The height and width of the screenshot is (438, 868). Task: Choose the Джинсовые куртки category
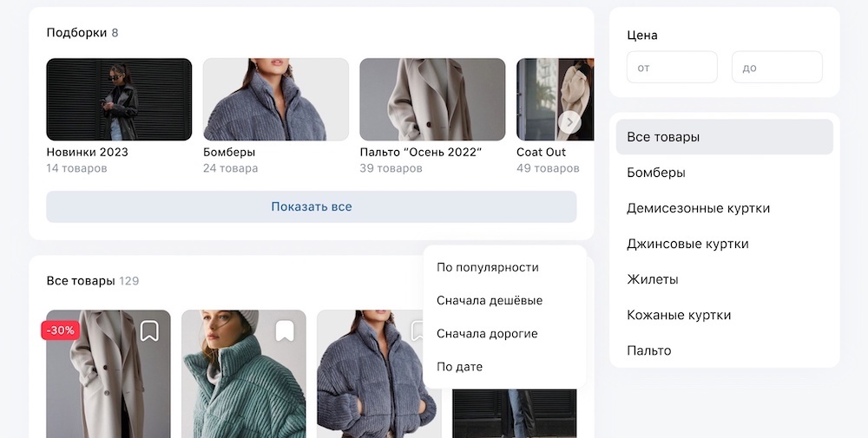[687, 244]
